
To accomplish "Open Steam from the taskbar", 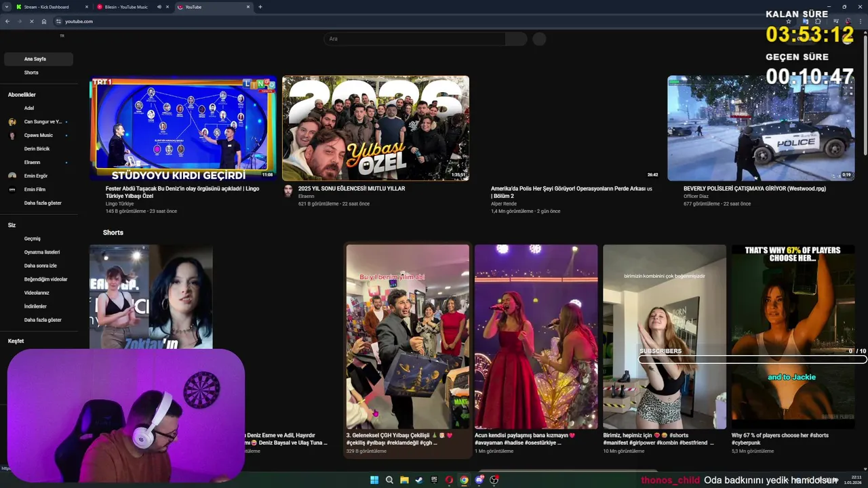I will (419, 480).
